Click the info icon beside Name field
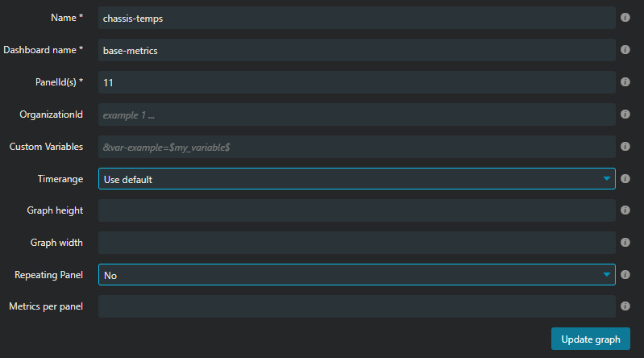 (625, 18)
